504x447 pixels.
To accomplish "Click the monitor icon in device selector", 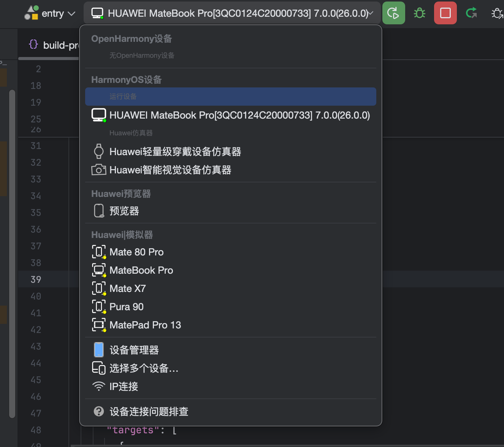I will point(97,13).
